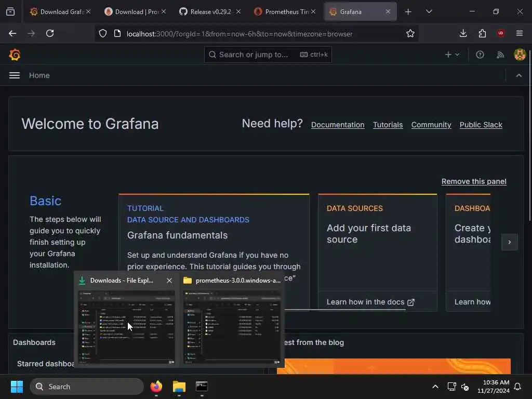The height and width of the screenshot is (399, 532).
Task: Click the page vertical scrollbar
Action: [529, 136]
